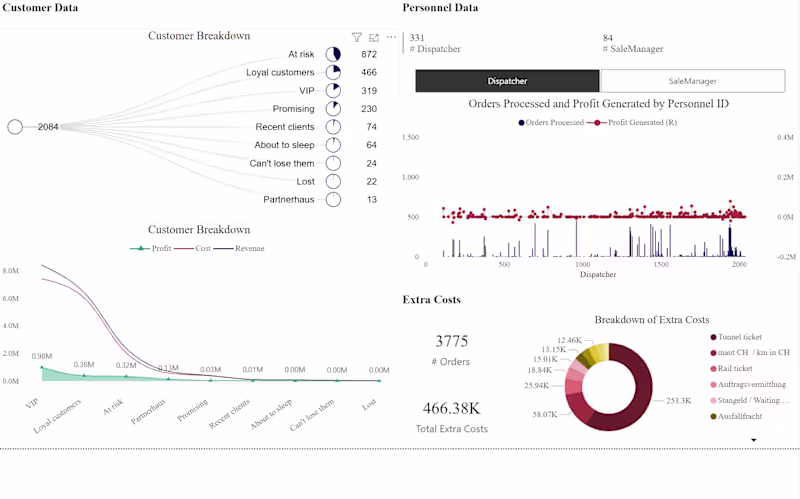Select the Partnerhaus pie icon

(x=333, y=199)
